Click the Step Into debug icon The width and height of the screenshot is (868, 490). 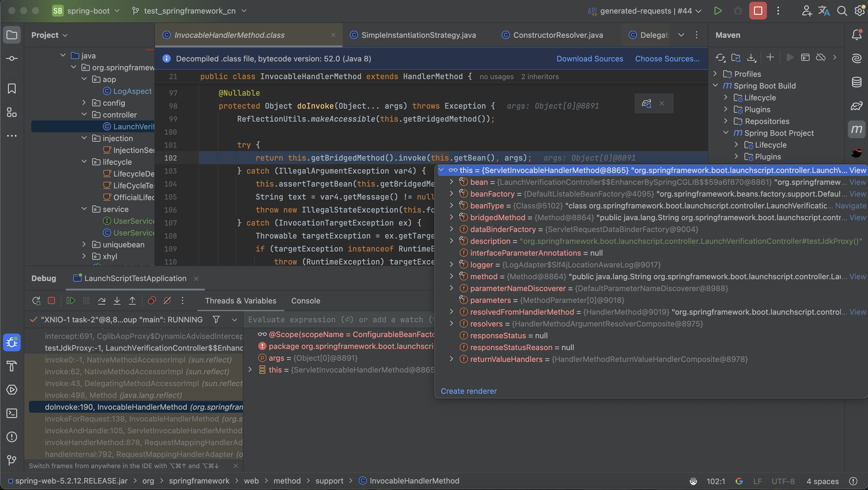click(x=117, y=300)
